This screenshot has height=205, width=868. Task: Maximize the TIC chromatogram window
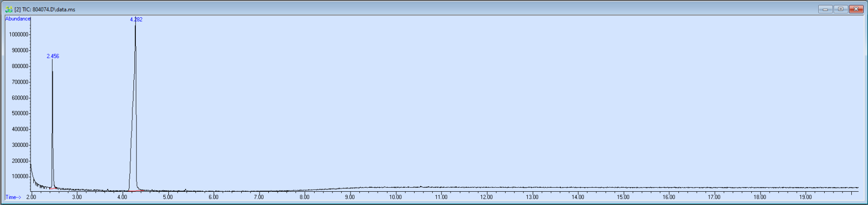(840, 9)
